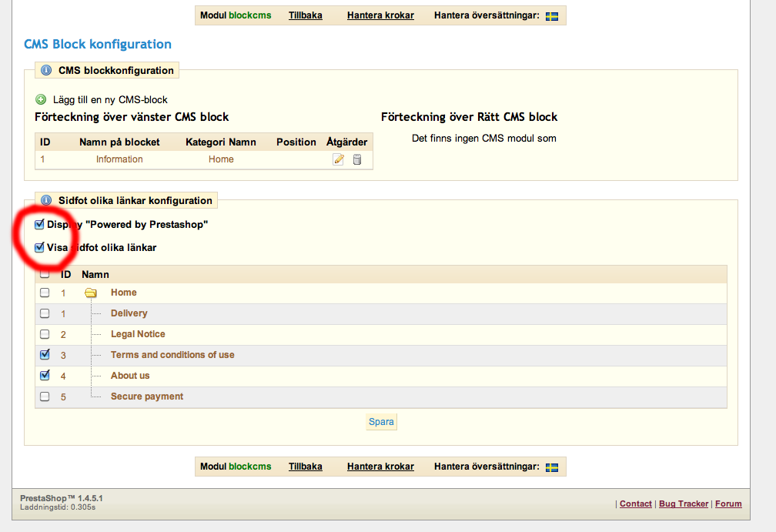The width and height of the screenshot is (776, 532).
Task: Click info icon beside CMS blockkonfiguration
Action: point(46,70)
